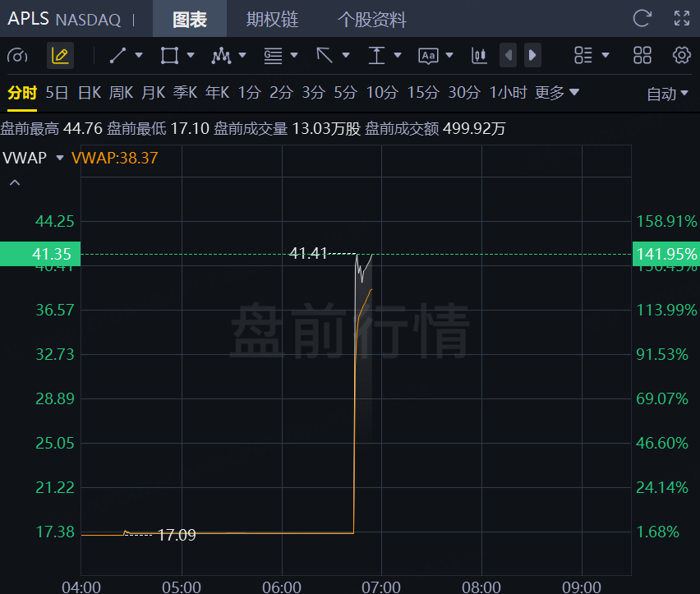This screenshot has width=700, height=594.
Task: Open the 自动 scale dropdown
Action: coord(667,94)
